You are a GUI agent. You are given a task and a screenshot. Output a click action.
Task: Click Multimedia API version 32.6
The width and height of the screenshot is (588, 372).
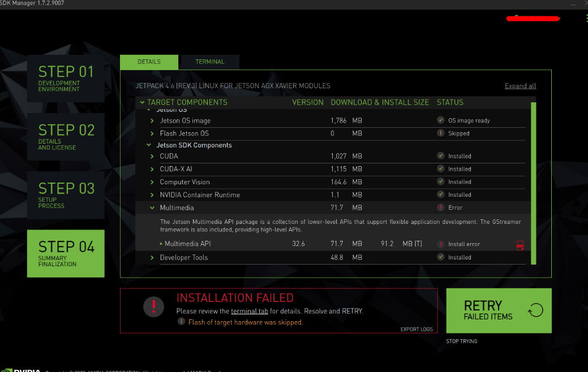[x=298, y=244]
